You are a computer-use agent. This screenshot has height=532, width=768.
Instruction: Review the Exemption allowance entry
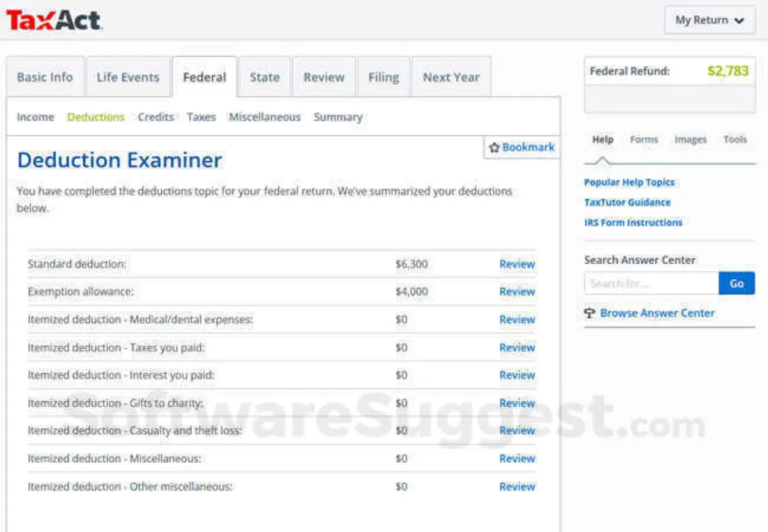coord(517,292)
